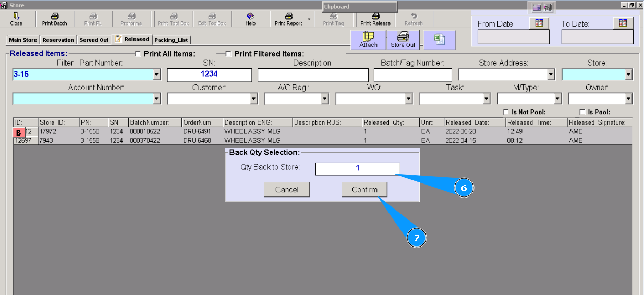Click the Released_Signature column header
Image resolution: width=644 pixels, height=295 pixels.
point(600,122)
